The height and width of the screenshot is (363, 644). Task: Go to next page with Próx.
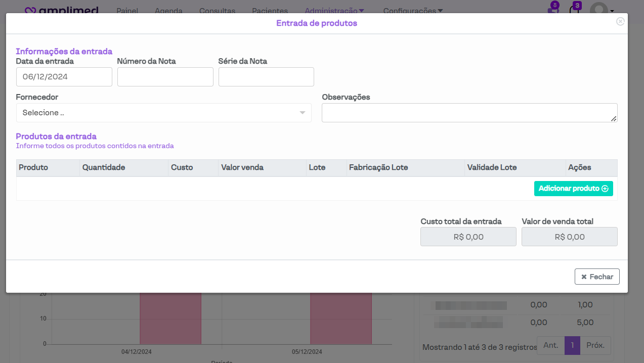595,345
